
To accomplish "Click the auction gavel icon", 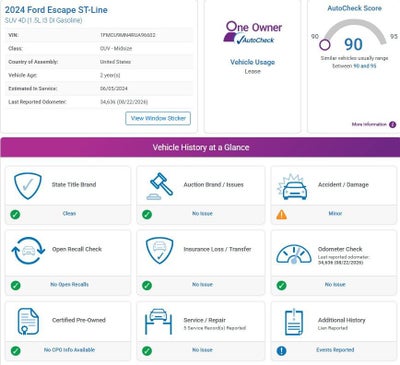I will [159, 186].
